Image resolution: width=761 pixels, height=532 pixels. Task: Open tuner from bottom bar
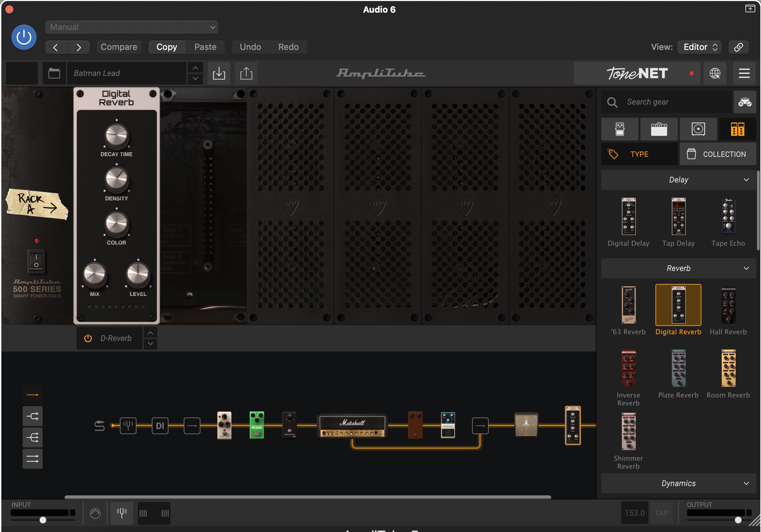(122, 513)
